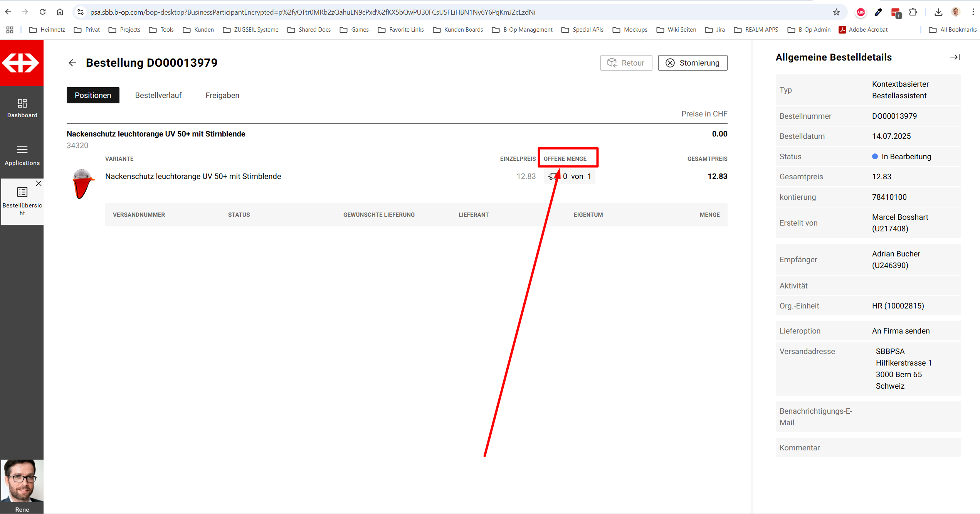Switch to the Freigaben tab
This screenshot has height=514, width=980.
point(222,95)
